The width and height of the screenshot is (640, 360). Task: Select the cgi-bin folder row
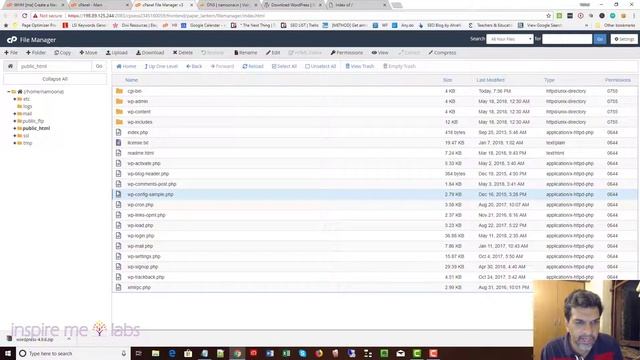tap(374, 91)
